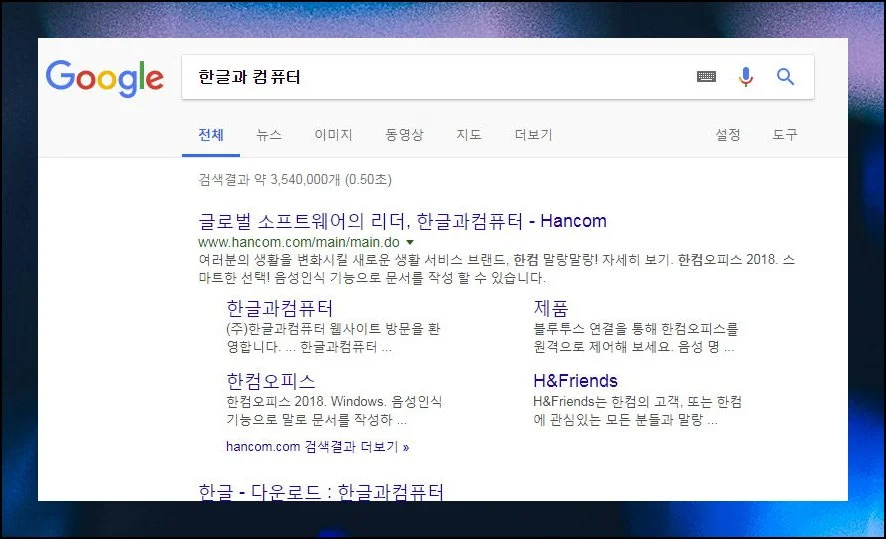
Task: Select the 전체 results tab
Action: [x=211, y=135]
